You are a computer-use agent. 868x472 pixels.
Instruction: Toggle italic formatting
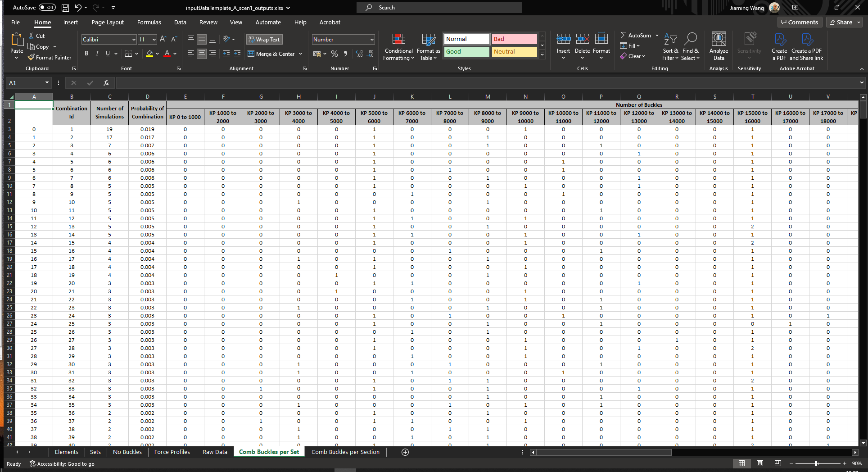(x=97, y=53)
